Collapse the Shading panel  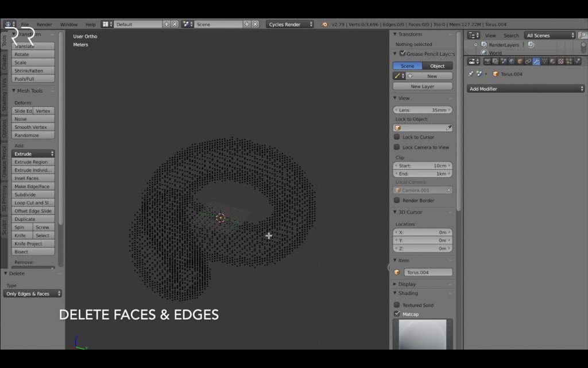tap(394, 293)
